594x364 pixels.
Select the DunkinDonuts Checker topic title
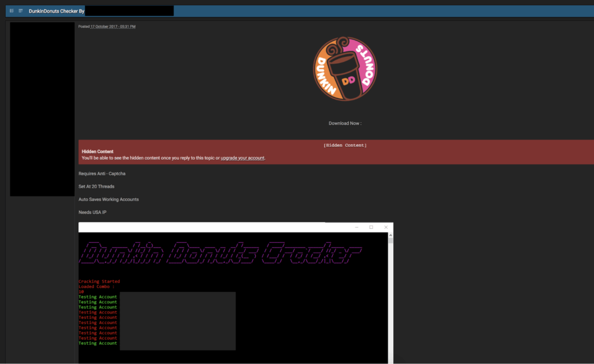click(55, 10)
